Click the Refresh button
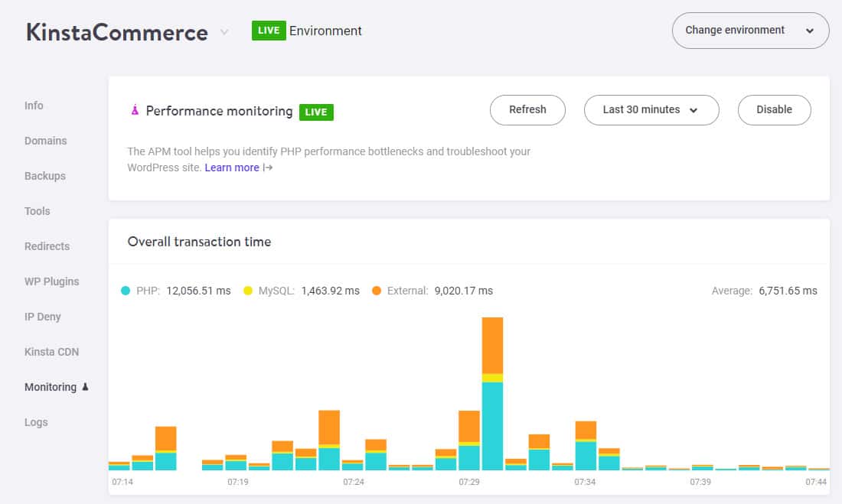Image resolution: width=842 pixels, height=504 pixels. click(527, 109)
